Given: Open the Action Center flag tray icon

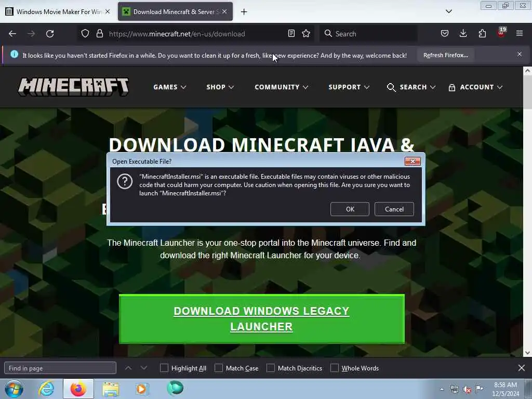Looking at the screenshot, I should click(479, 389).
